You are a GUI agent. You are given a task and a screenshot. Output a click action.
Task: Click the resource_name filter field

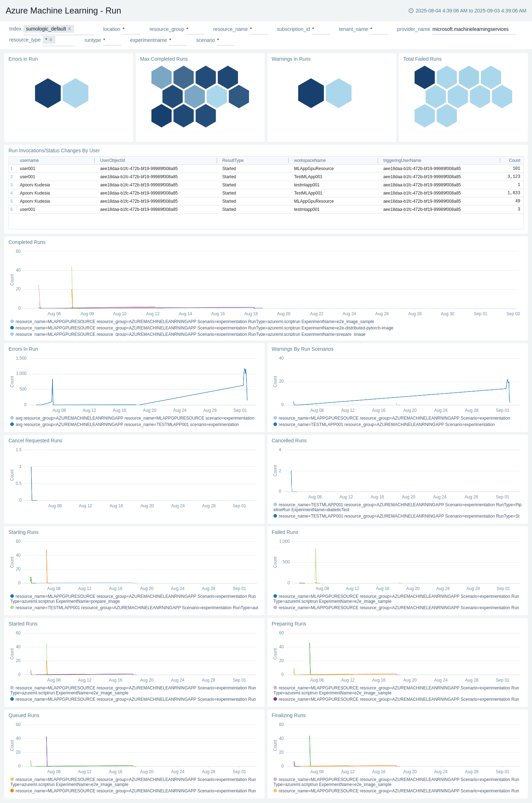259,29
